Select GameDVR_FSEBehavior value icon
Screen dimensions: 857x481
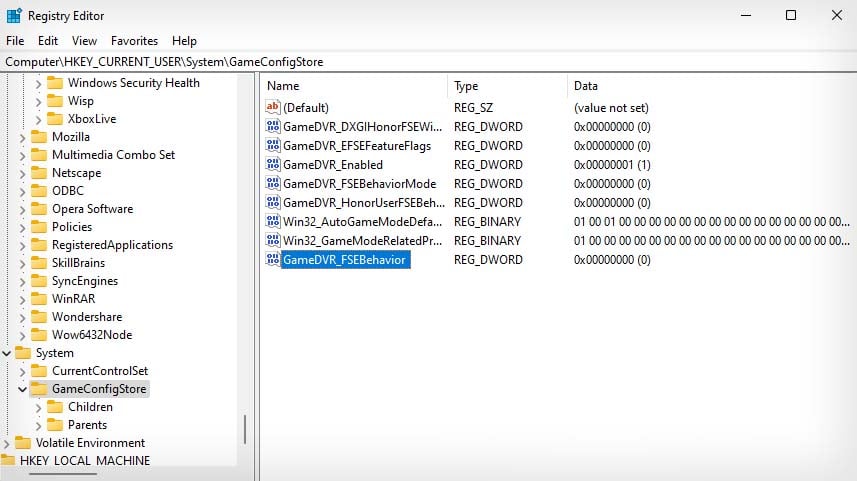coord(273,259)
